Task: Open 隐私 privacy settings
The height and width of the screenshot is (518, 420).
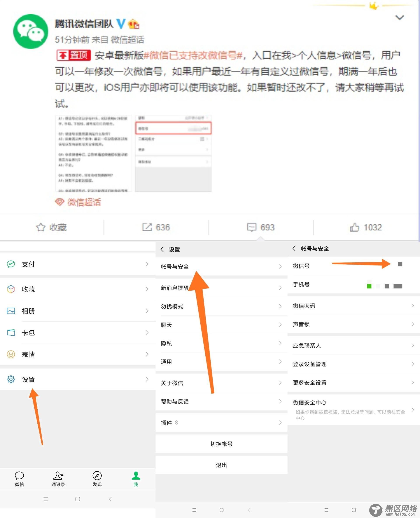Action: (x=221, y=343)
